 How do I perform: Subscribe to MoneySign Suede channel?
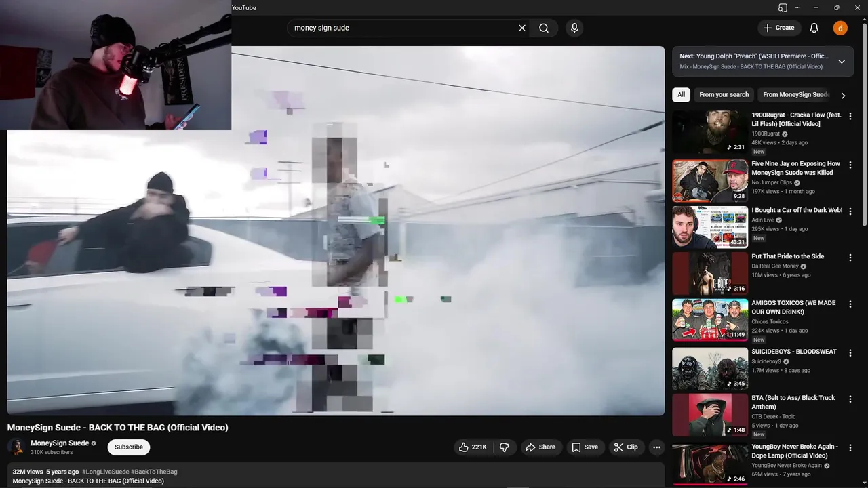[x=129, y=447]
